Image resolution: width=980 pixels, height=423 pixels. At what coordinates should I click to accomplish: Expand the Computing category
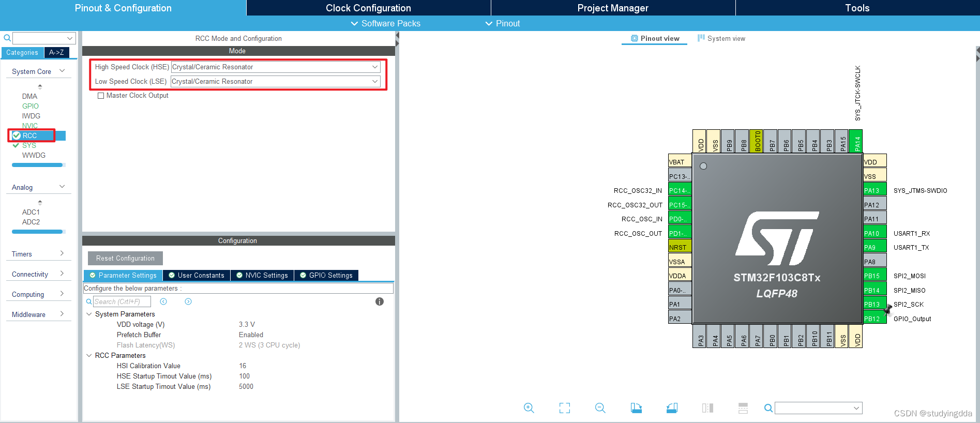point(62,294)
